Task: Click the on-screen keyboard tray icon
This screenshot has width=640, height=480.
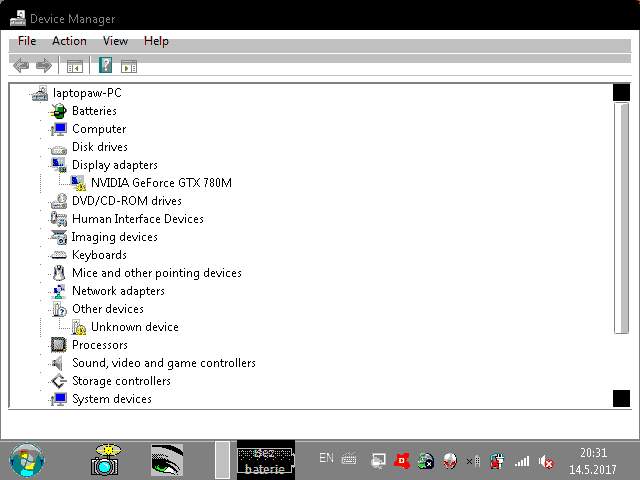Action: click(349, 460)
